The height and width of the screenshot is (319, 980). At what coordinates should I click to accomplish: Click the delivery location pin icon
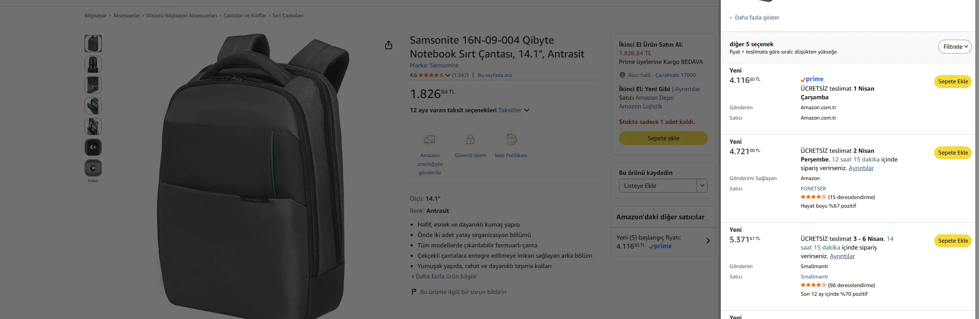(622, 75)
